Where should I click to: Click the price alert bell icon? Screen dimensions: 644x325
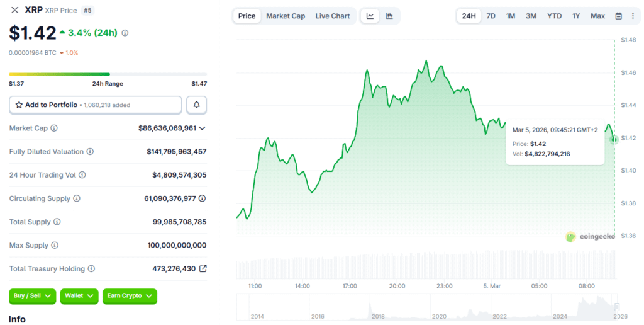(x=197, y=105)
